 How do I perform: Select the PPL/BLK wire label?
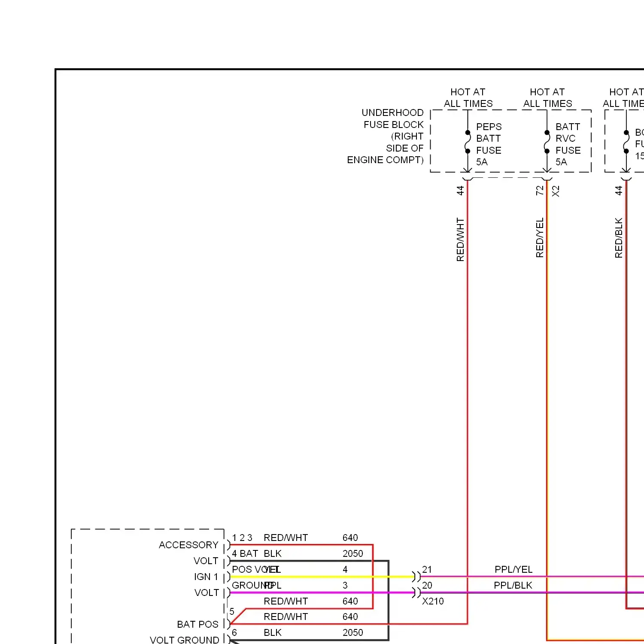(513, 585)
